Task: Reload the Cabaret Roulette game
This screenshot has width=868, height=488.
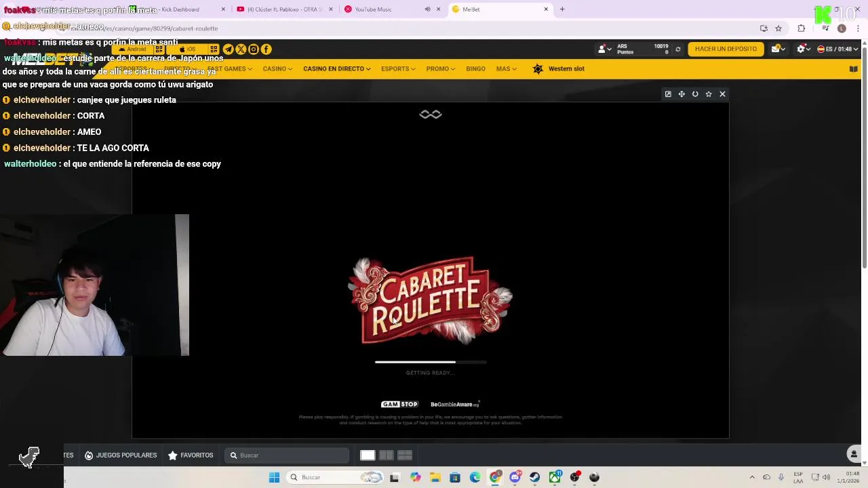Action: (x=695, y=94)
